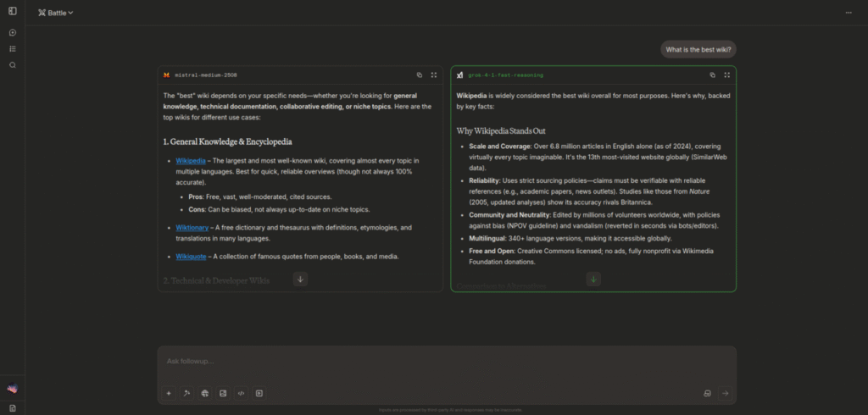Expand mistral-medium-2508 response to fullscreen

click(x=434, y=75)
